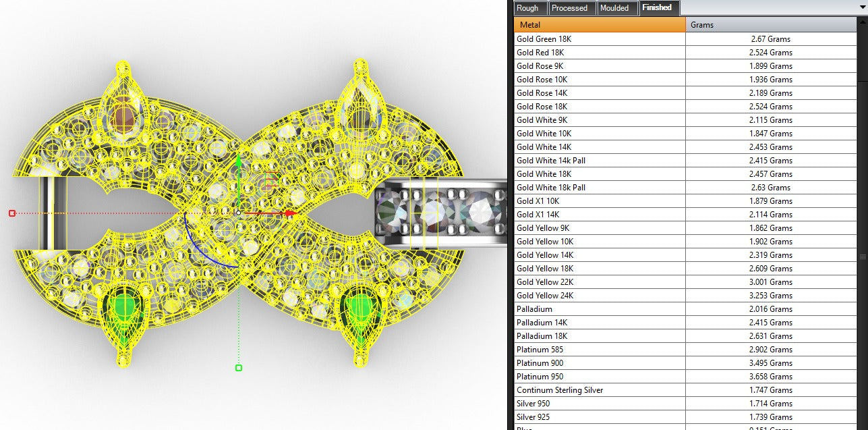Click the Finished tab

658,7
